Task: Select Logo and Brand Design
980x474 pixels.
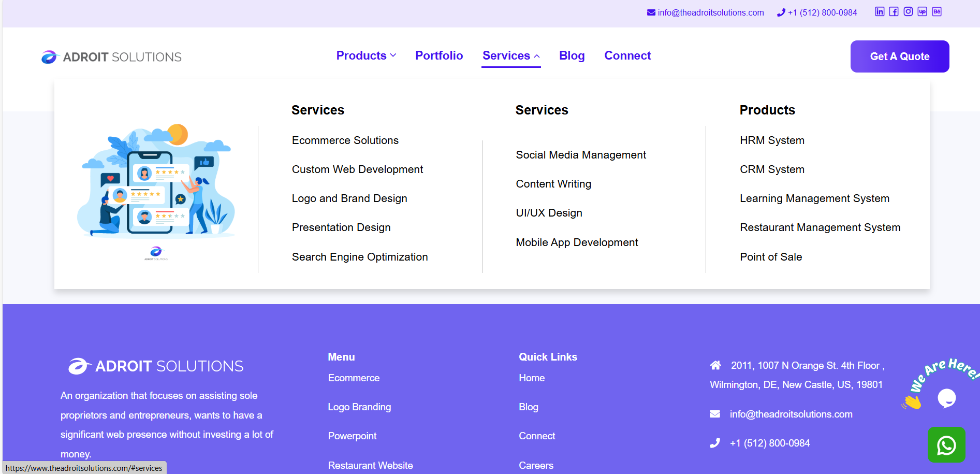Action: coord(349,198)
